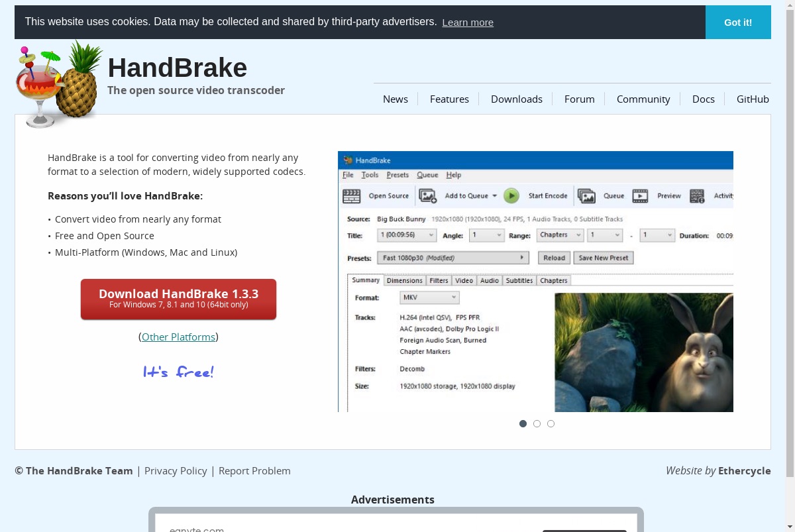
Task: Click the Big Buck Bunny preview image
Action: (644, 352)
